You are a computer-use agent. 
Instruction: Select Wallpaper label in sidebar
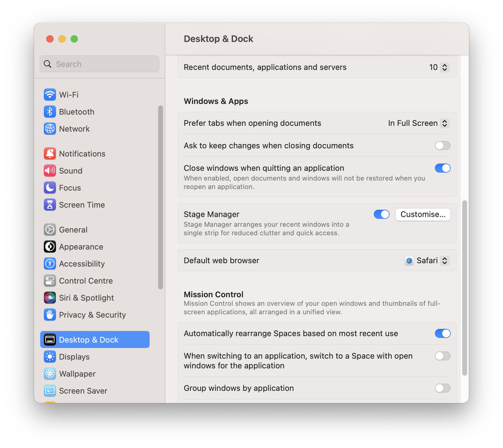77,374
